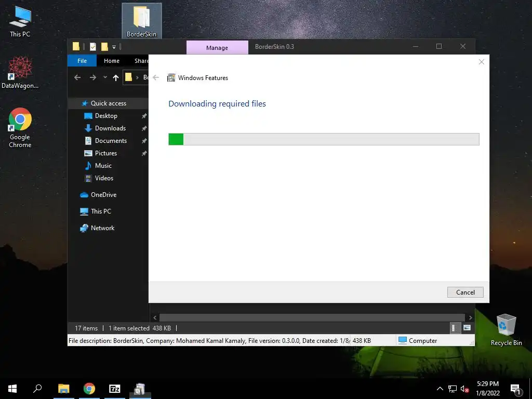Open This PC desktop icon
532x399 pixels.
(20, 21)
